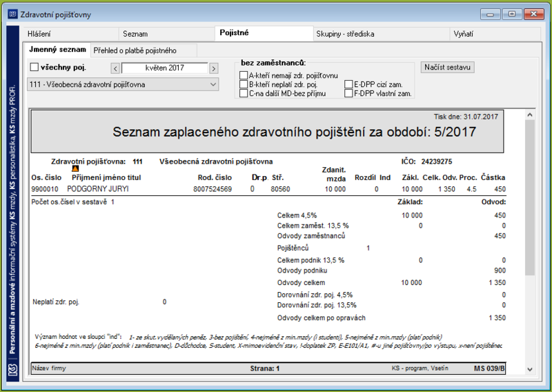Click Tisk dne: 31.07.2017 text
Image resolution: width=552 pixels, height=392 pixels.
click(466, 117)
